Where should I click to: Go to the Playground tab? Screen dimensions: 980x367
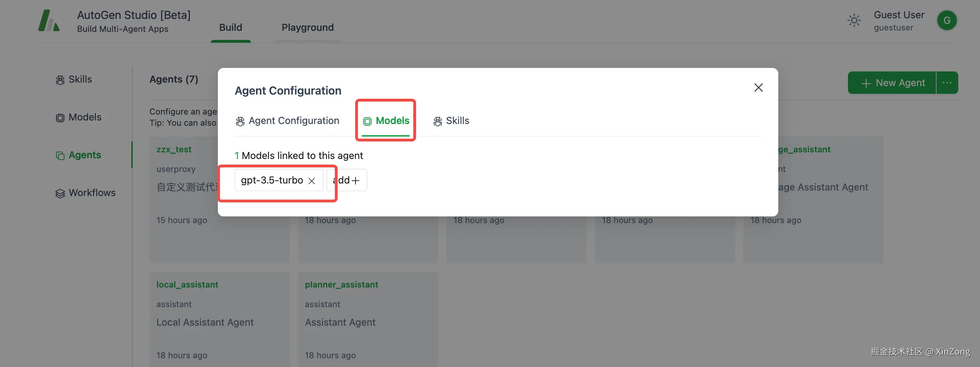[308, 28]
